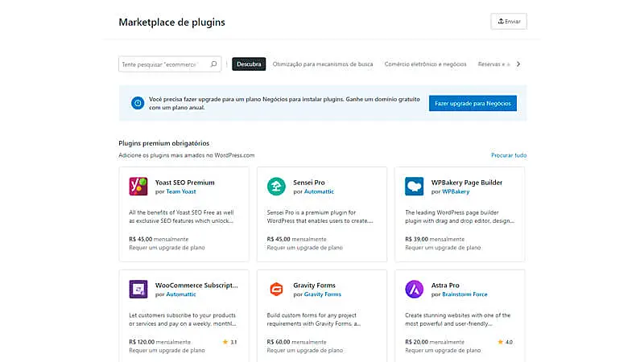Open the Reservas category tab

pos(493,64)
